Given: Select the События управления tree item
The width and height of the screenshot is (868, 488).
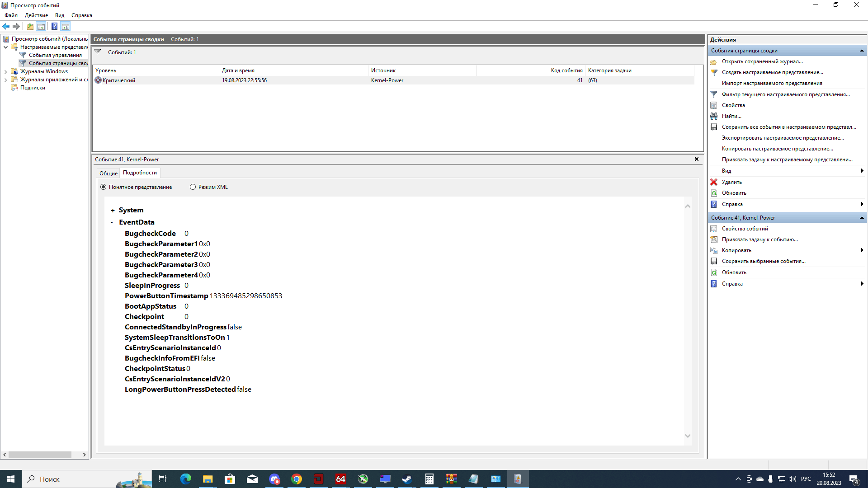Looking at the screenshot, I should point(55,55).
